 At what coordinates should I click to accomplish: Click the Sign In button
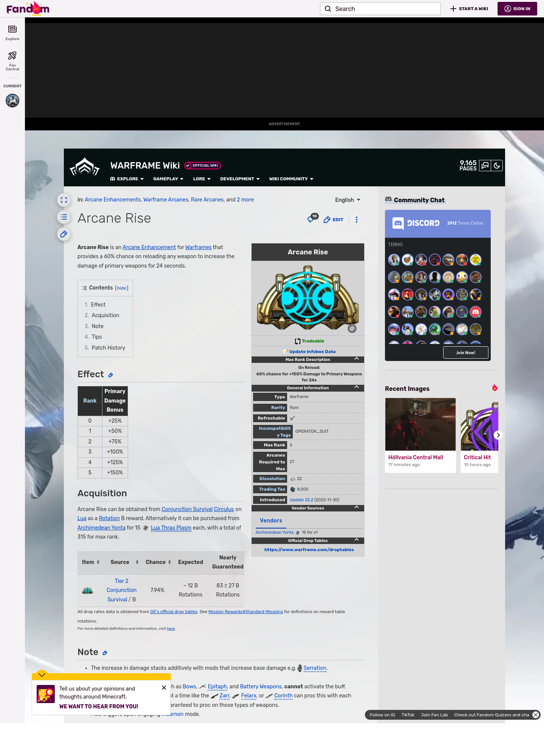[517, 9]
